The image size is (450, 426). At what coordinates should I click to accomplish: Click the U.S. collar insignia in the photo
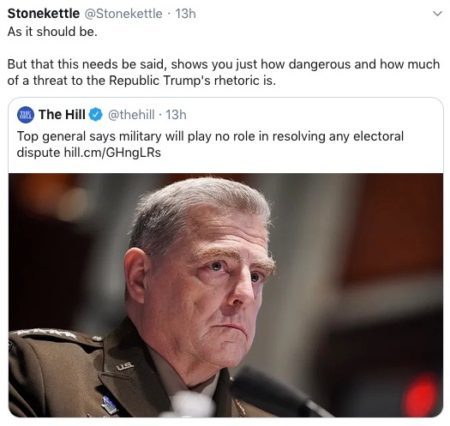[125, 367]
